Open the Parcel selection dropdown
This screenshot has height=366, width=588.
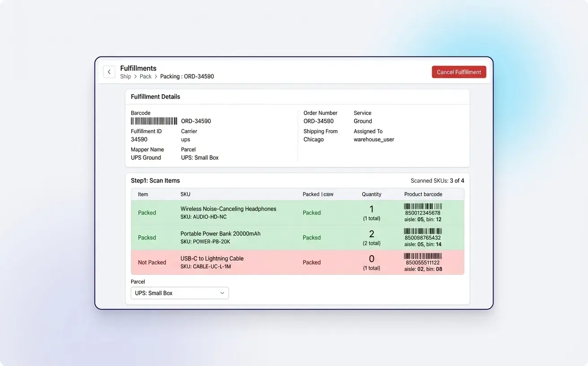click(x=179, y=292)
